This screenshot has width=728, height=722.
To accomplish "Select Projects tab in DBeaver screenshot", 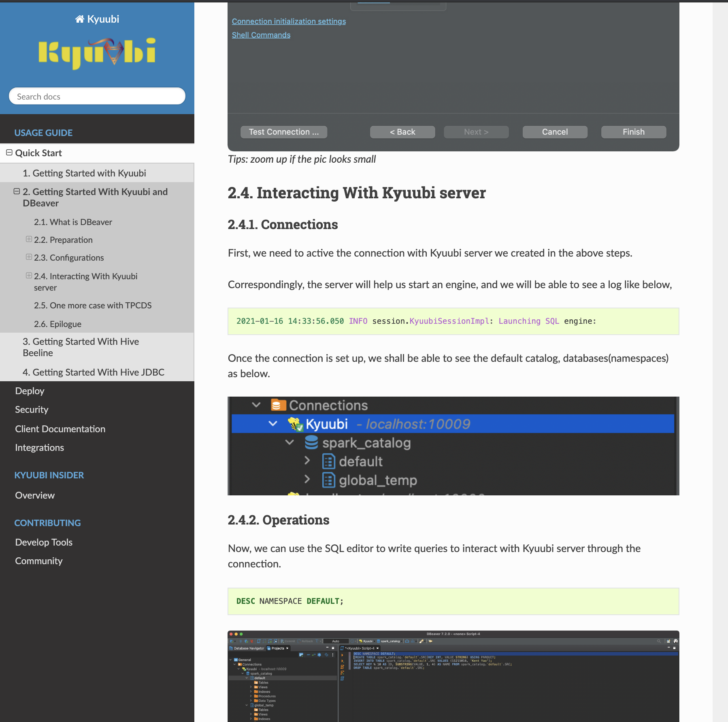I will click(278, 648).
